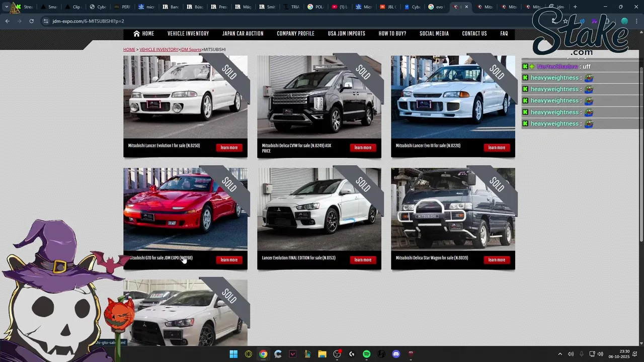Open OBS Studio from the taskbar
Screen dimensions: 644x362
click(x=337, y=354)
